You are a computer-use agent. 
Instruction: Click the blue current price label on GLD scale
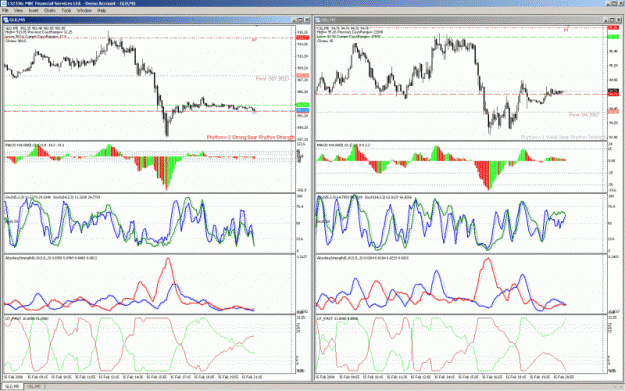tap(303, 110)
